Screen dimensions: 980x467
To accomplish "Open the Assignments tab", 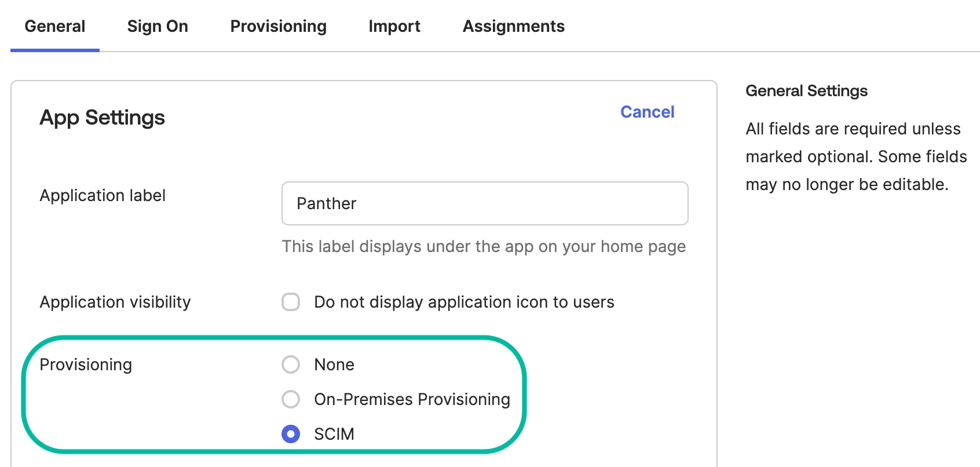I will click(513, 25).
